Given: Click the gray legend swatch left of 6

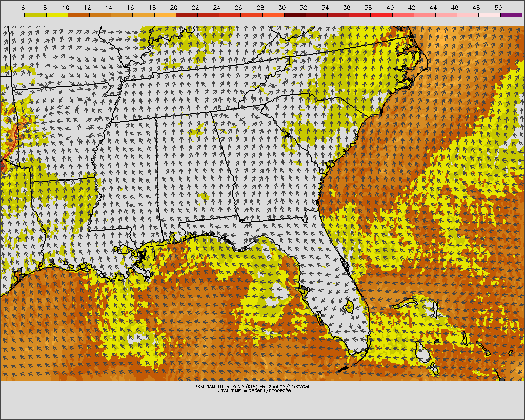Looking at the screenshot, I should 13,15.
